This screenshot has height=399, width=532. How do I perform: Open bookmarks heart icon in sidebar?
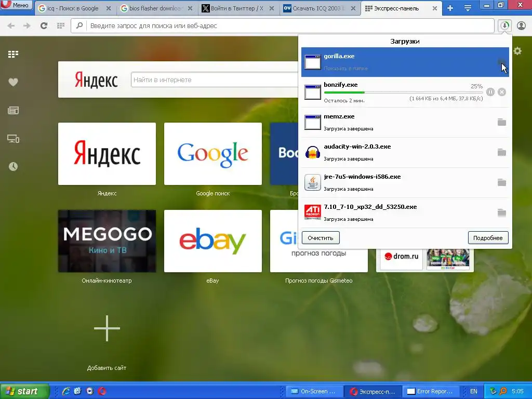(13, 82)
